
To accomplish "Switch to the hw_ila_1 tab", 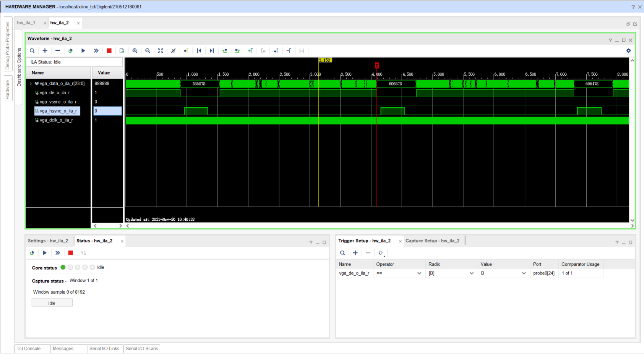I will pyautogui.click(x=26, y=23).
